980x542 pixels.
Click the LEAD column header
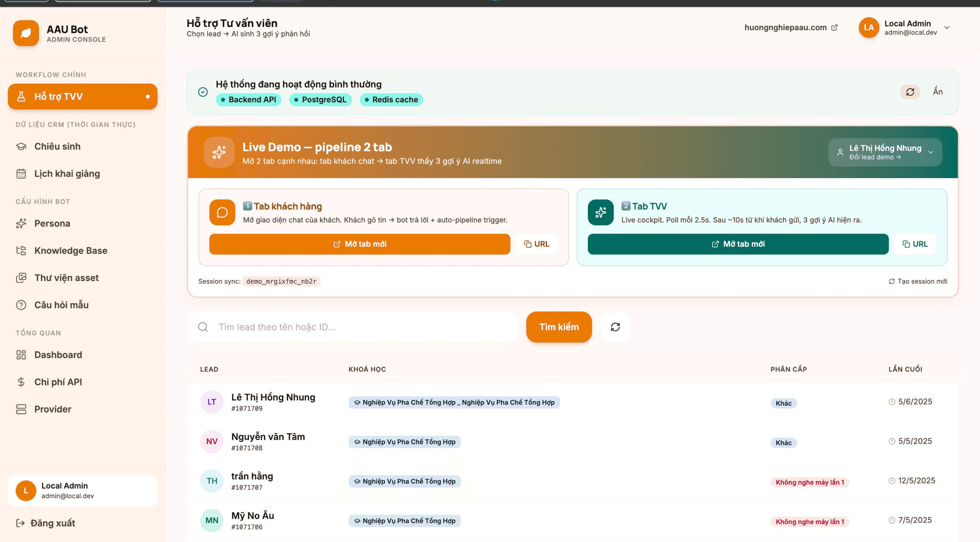pyautogui.click(x=209, y=369)
